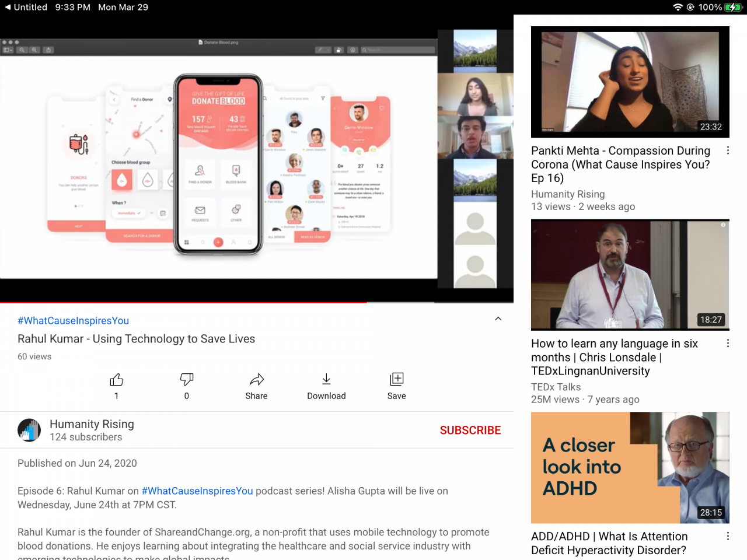Open more options for the Chris Lonsdale video

(x=728, y=344)
